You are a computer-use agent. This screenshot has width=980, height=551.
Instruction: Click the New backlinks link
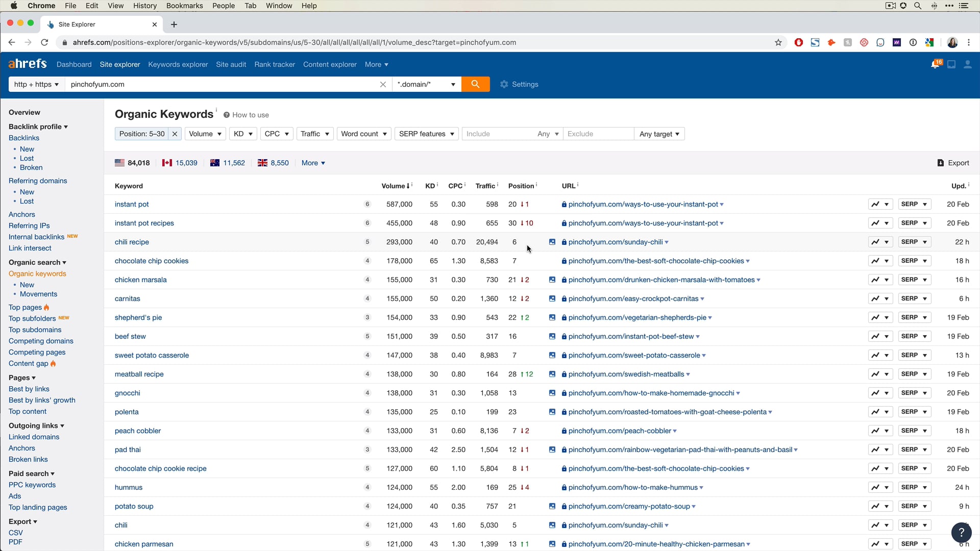[x=27, y=148]
